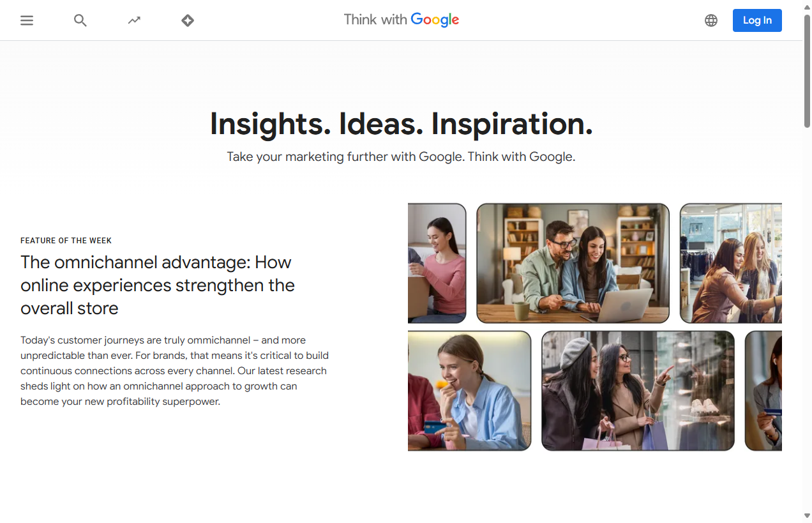Viewport: 812px width, 523px height.
Task: Click the thumbnail of woman in pink holding a box
Action: click(x=436, y=262)
